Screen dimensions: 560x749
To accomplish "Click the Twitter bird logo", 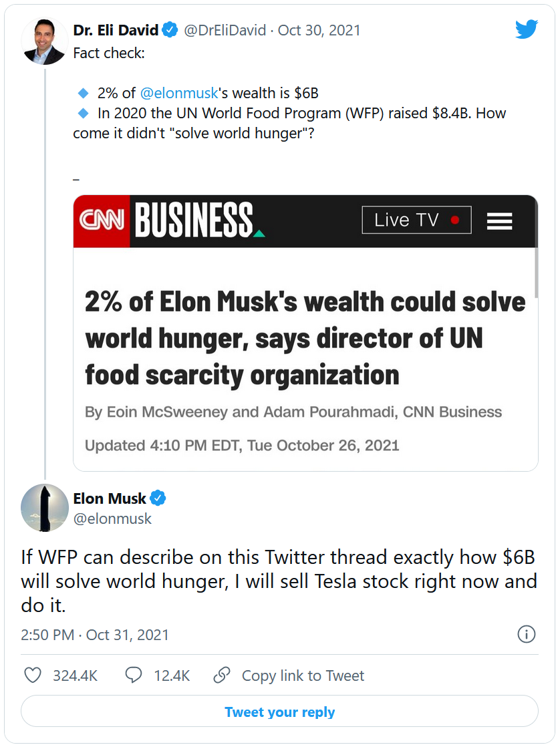I will coord(527,29).
